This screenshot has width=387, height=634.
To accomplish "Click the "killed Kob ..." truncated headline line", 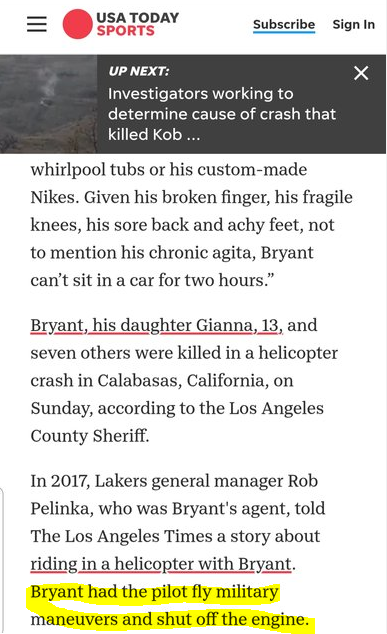I will tap(154, 135).
